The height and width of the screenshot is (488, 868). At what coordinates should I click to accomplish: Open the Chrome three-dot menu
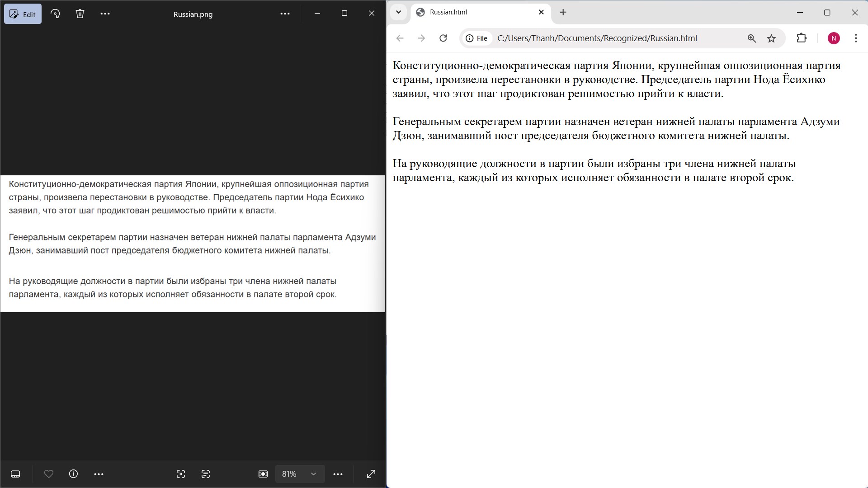tap(855, 38)
